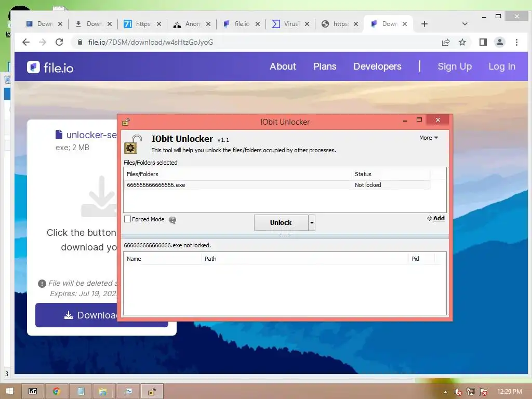Open the More menu in IObit Unlocker
The image size is (532, 399).
(429, 138)
